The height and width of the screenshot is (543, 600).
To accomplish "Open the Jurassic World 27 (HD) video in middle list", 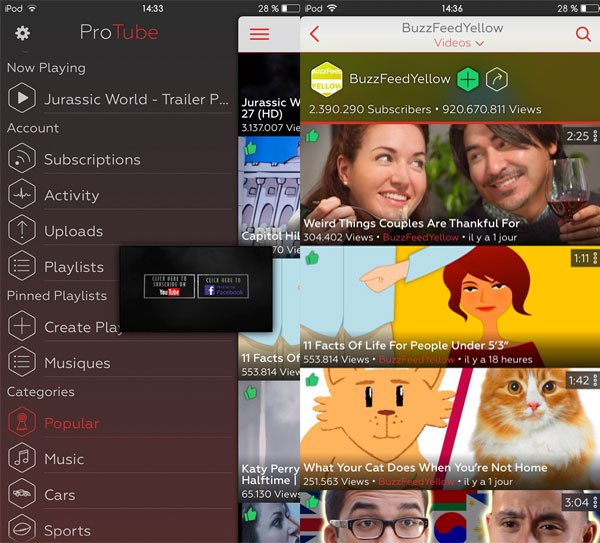I will tap(269, 94).
